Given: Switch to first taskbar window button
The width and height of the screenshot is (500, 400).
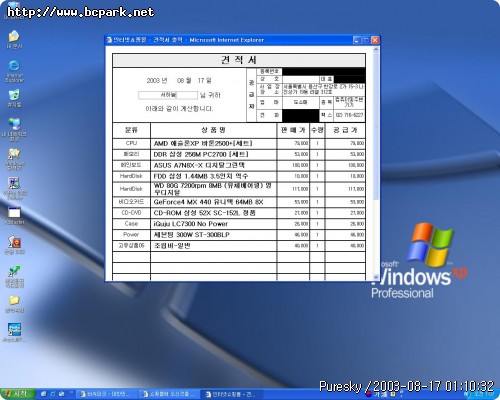Looking at the screenshot, I should pos(107,394).
